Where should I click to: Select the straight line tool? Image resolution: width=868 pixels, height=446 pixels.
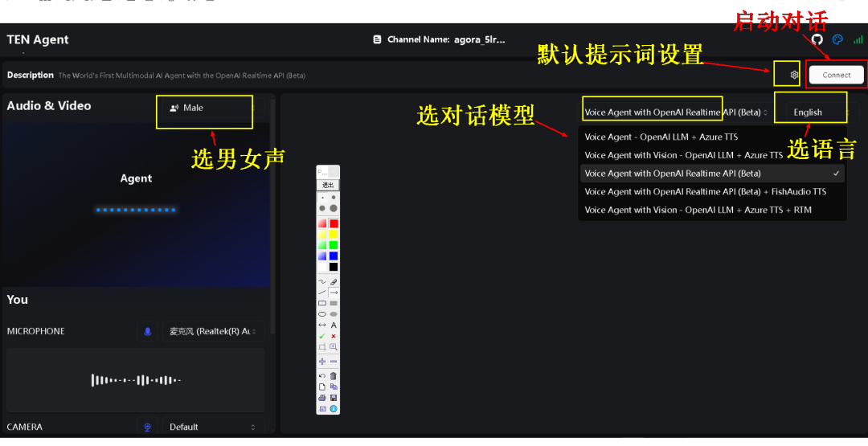(x=322, y=293)
